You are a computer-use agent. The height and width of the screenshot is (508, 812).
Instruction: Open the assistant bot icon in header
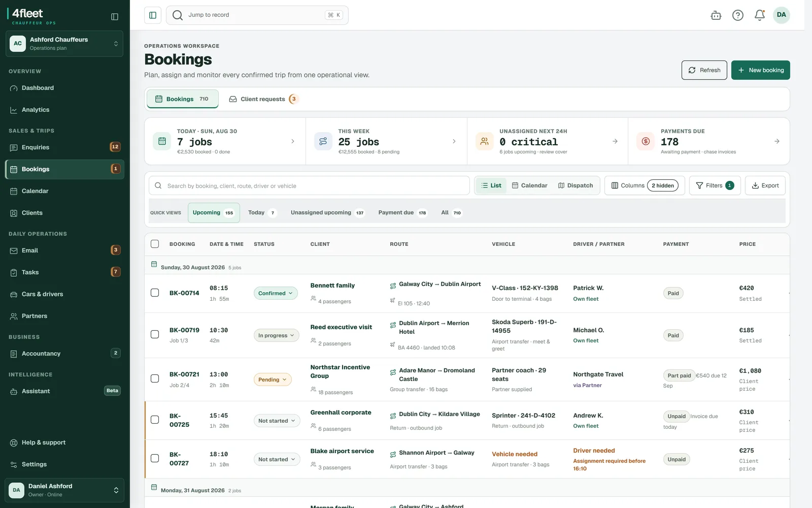pos(716,15)
